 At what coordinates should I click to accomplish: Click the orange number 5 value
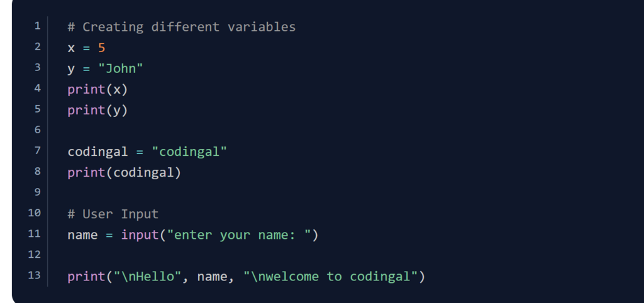tap(101, 48)
